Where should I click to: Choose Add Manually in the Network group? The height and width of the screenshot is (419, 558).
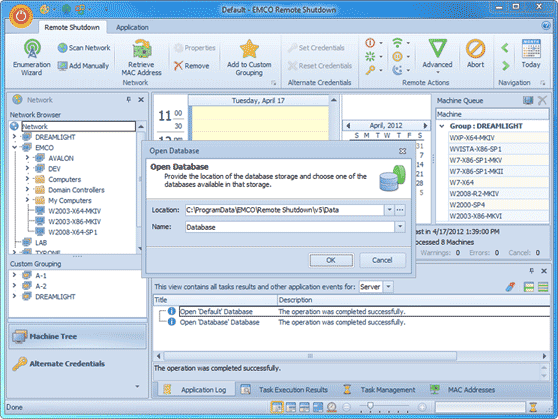(x=84, y=66)
